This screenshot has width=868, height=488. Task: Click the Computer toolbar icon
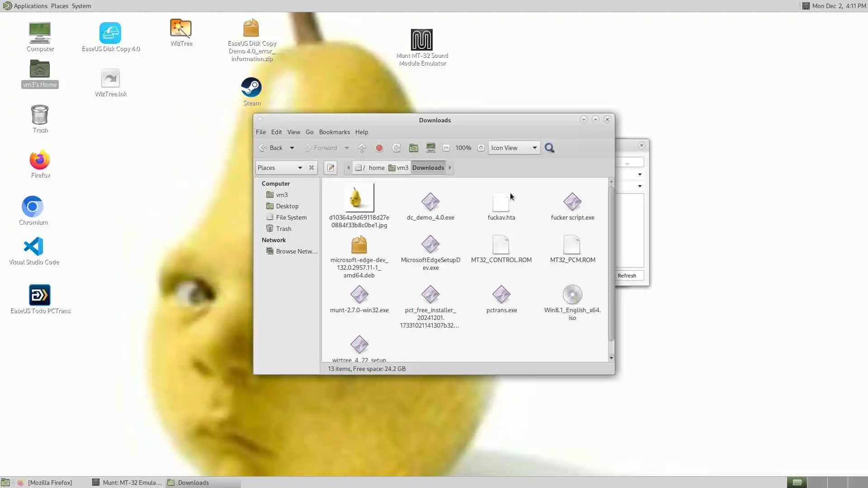(x=430, y=148)
